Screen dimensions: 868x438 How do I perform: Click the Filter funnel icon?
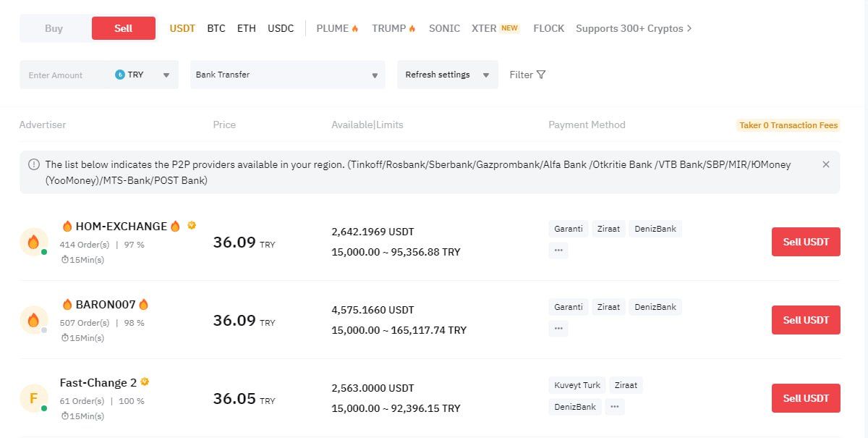[541, 75]
